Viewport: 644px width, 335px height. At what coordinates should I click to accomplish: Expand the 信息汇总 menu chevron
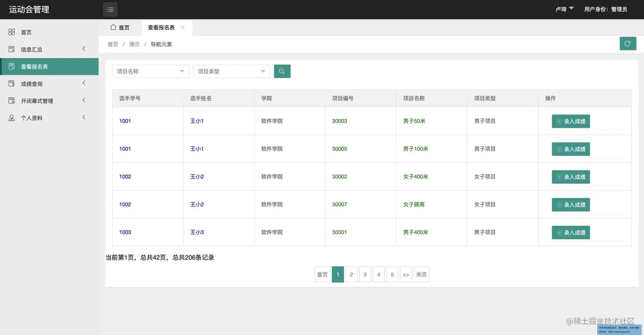[x=84, y=49]
